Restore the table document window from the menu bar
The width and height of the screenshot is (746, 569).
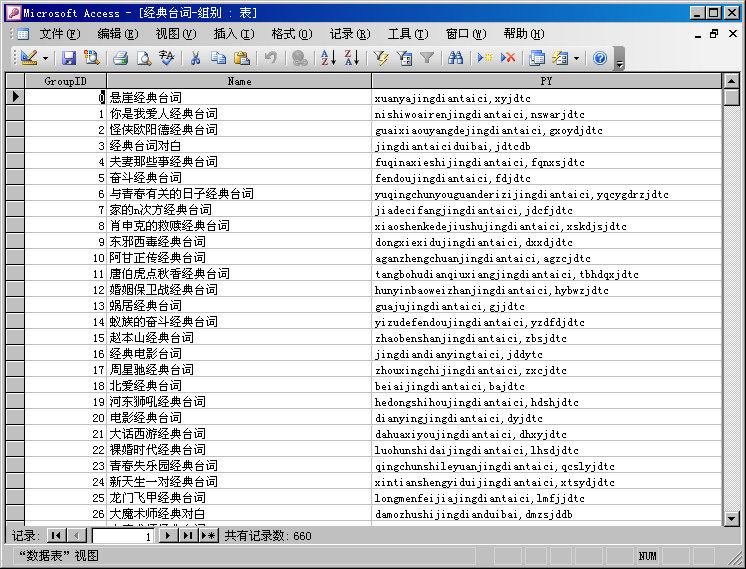click(714, 34)
